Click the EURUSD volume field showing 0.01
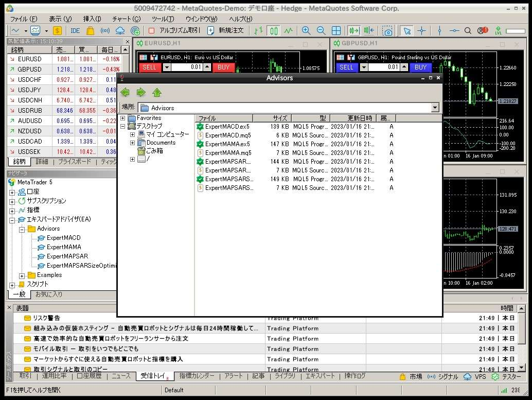 (187, 67)
